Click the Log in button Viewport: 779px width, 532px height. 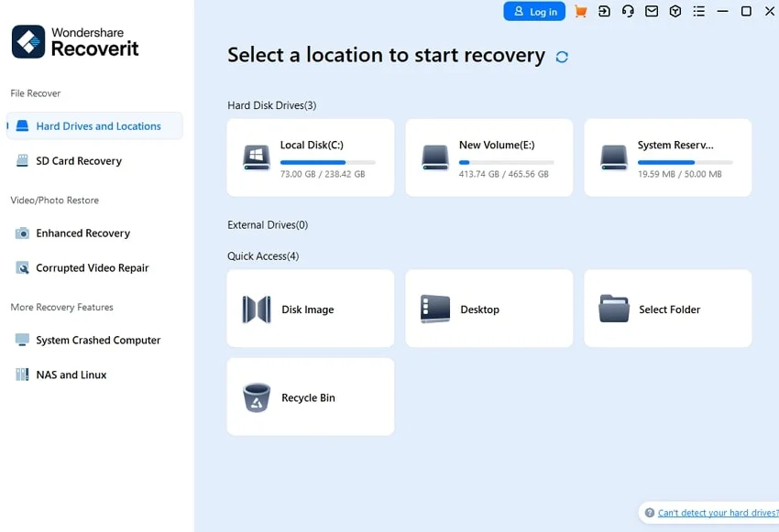pyautogui.click(x=534, y=11)
